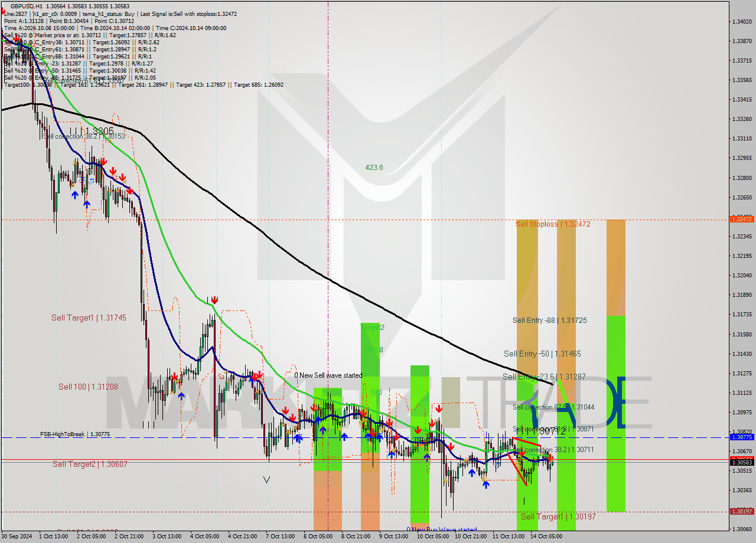Select the '1 Oct 13:00' time label
Image resolution: width=756 pixels, height=543 pixels.
pos(53,537)
